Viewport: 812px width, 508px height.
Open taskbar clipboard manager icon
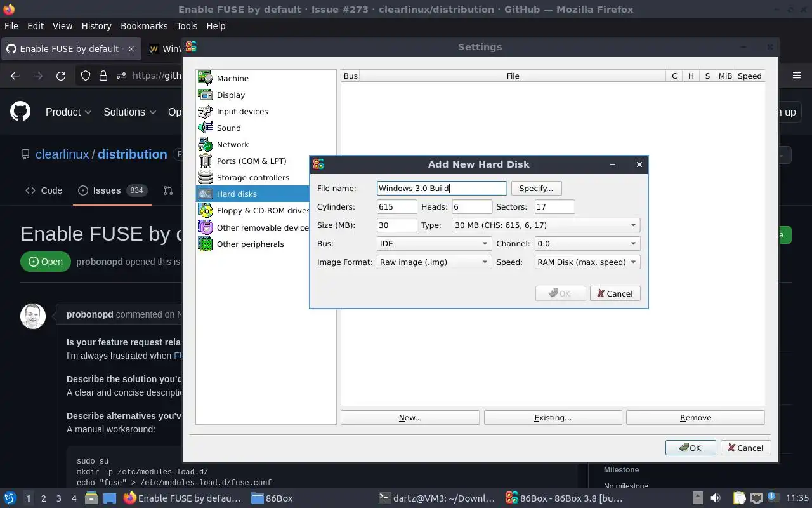pos(739,498)
